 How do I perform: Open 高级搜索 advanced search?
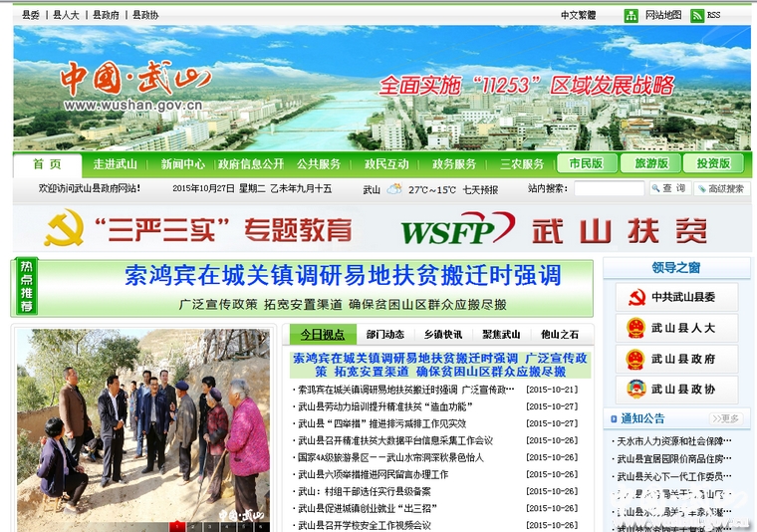[722, 188]
